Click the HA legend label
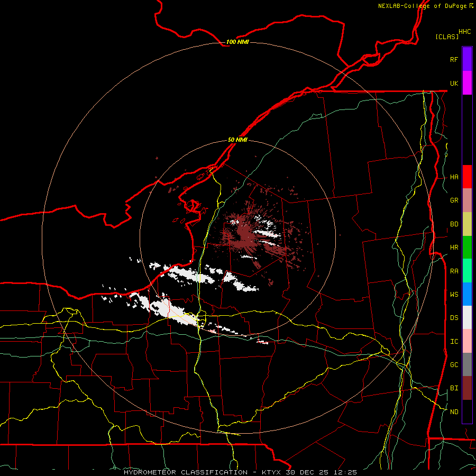 click(454, 177)
